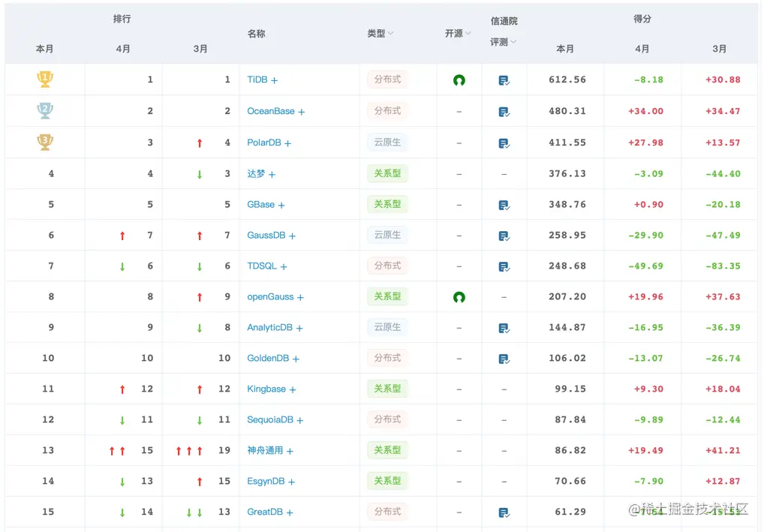This screenshot has height=532, width=764.
Task: Click the plus icon next to 达梦
Action: click(x=272, y=174)
